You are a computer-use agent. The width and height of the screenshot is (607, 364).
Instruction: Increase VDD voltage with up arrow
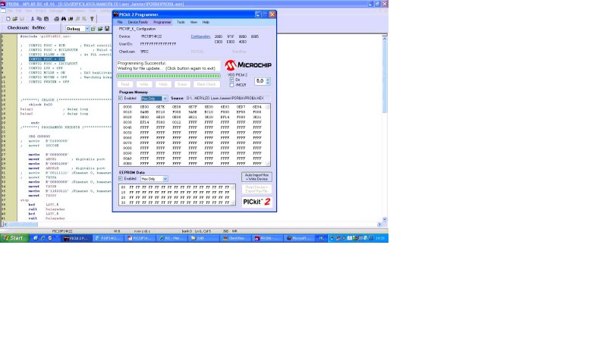pos(268,80)
